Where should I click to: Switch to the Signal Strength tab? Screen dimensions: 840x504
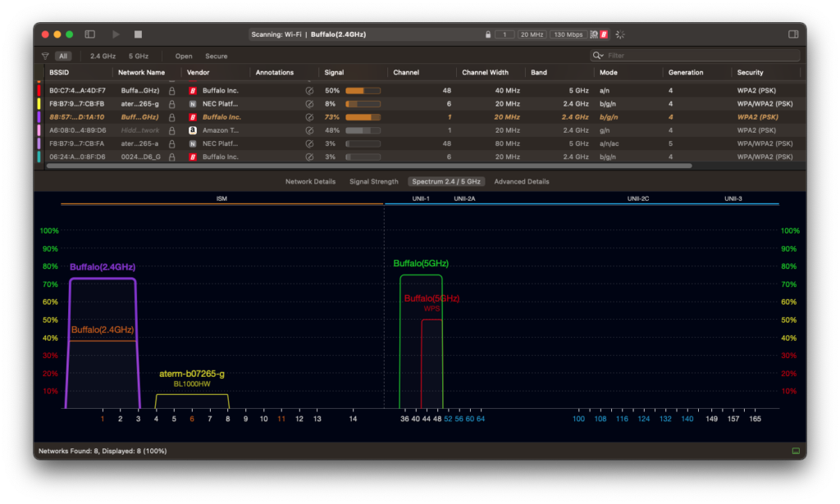(x=374, y=181)
